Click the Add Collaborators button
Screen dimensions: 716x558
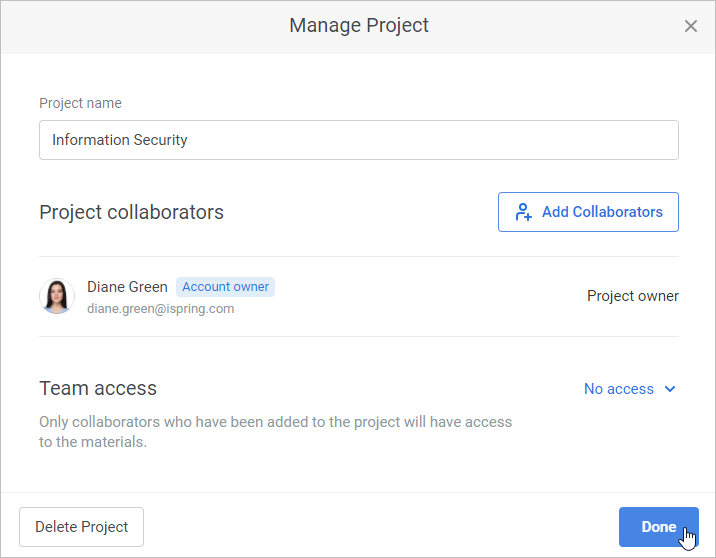pyautogui.click(x=588, y=212)
